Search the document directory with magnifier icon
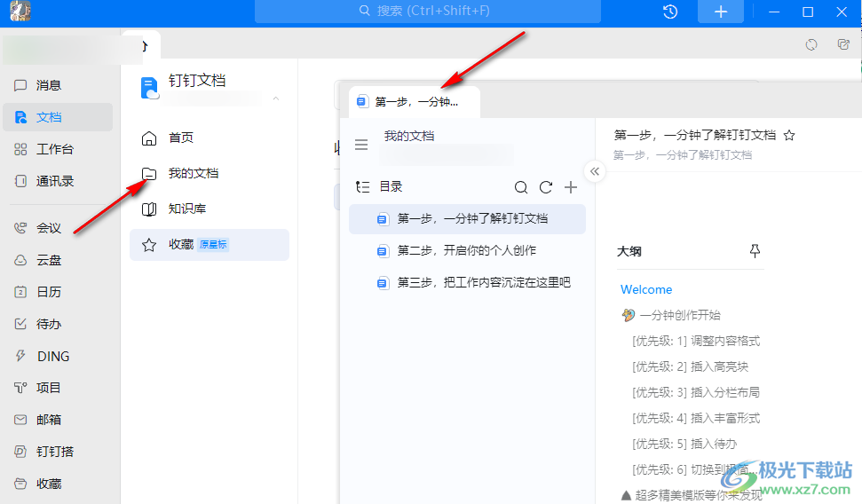The width and height of the screenshot is (862, 504). [521, 187]
